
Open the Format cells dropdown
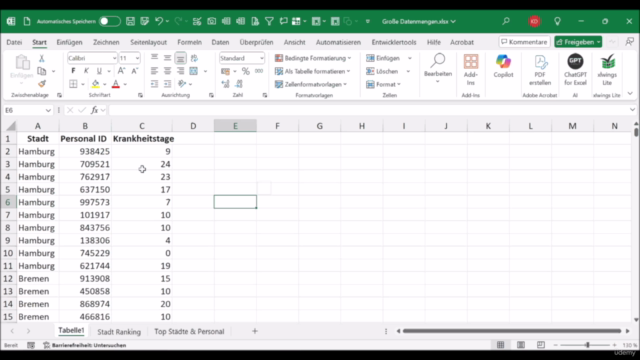384,84
